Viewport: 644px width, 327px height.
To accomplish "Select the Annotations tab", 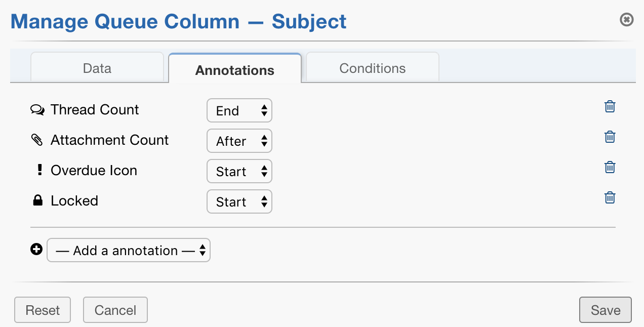I will click(234, 70).
